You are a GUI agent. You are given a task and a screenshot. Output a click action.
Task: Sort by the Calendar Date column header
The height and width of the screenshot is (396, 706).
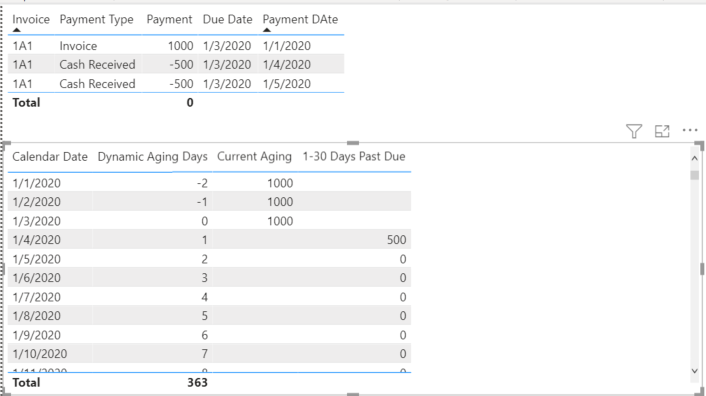tap(50, 157)
